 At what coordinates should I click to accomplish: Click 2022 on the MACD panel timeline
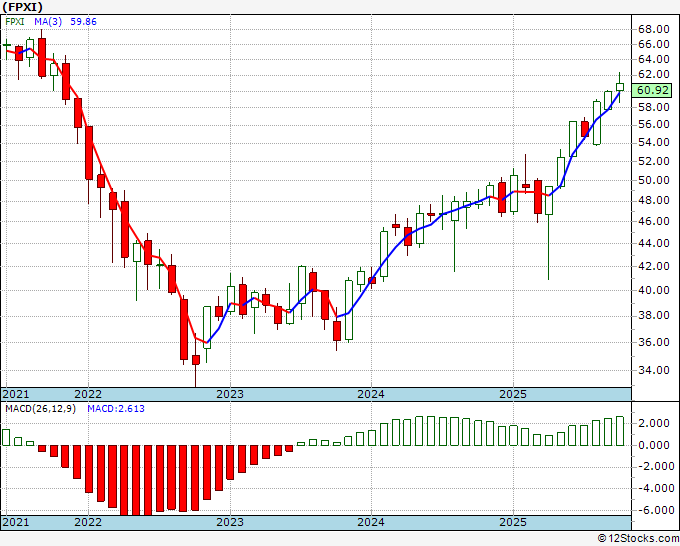point(88,522)
